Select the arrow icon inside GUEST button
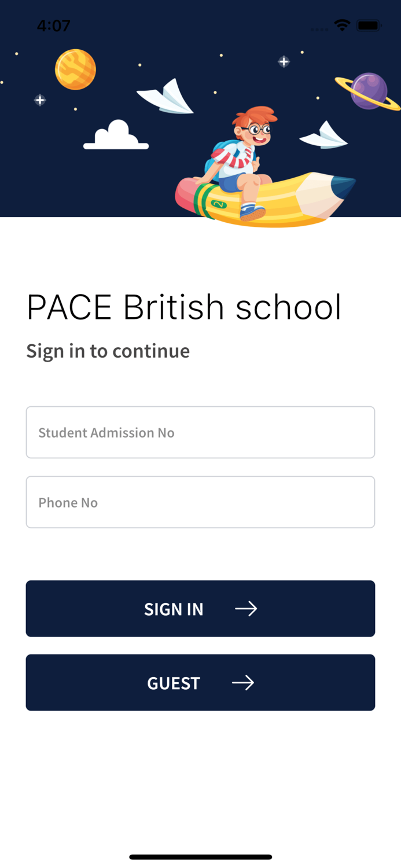 tap(244, 682)
